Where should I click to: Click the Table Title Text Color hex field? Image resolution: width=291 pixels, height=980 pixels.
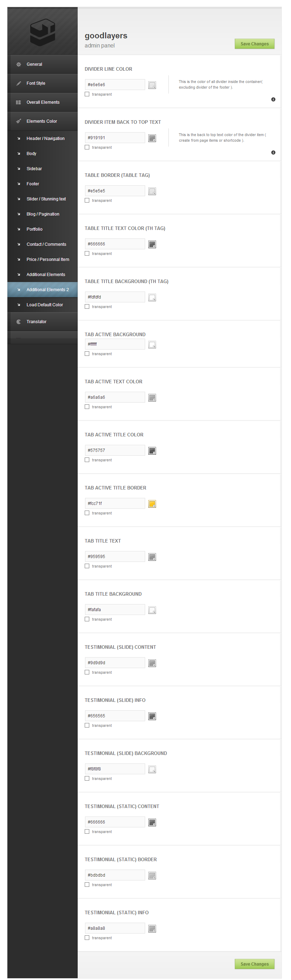point(115,244)
